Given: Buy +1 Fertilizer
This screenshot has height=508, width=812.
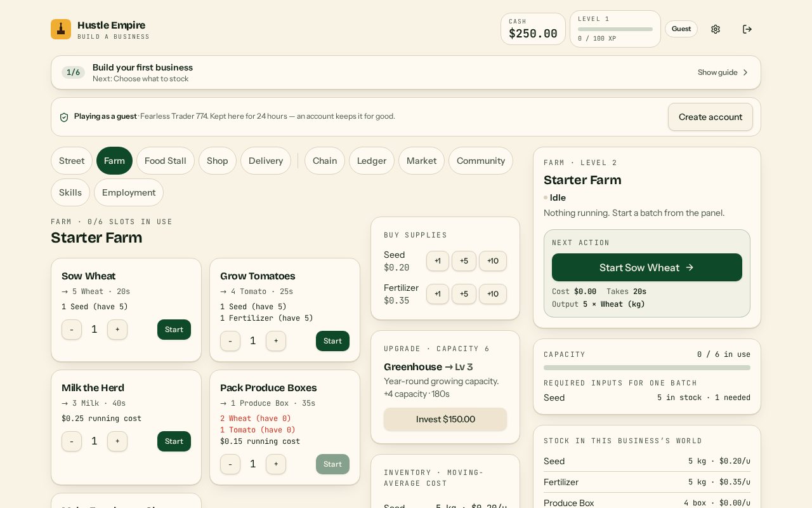Looking at the screenshot, I should pyautogui.click(x=438, y=294).
